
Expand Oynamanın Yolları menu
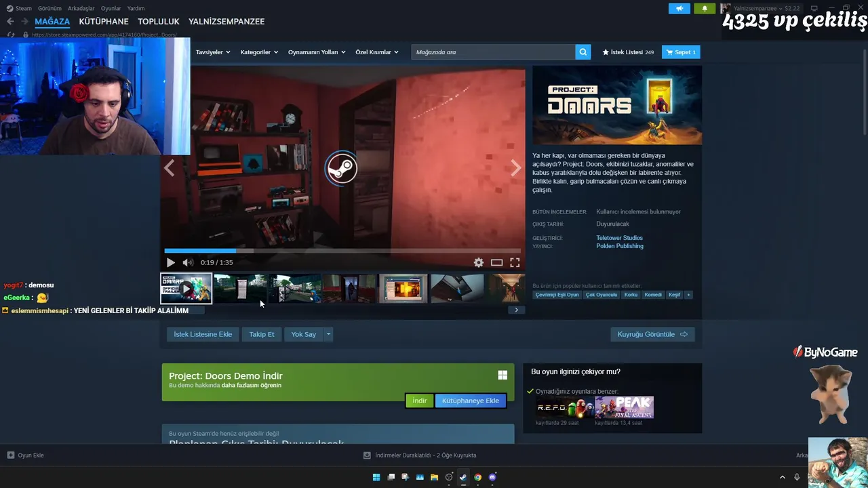coord(317,52)
